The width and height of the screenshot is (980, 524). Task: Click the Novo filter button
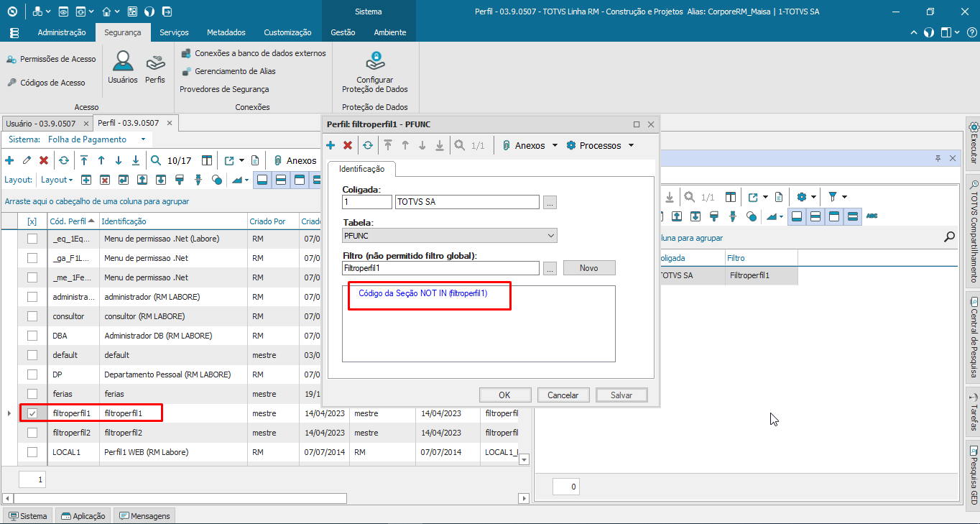(x=588, y=268)
